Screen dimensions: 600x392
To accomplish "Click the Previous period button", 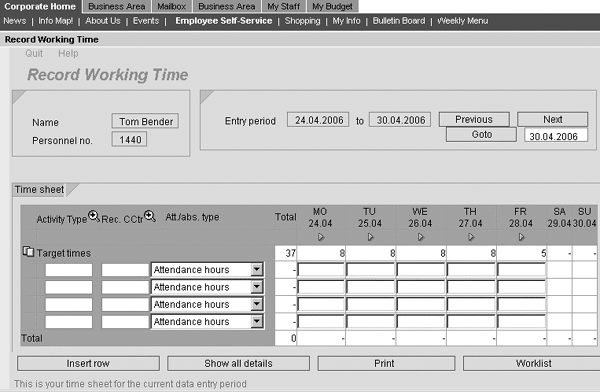I will pyautogui.click(x=474, y=119).
